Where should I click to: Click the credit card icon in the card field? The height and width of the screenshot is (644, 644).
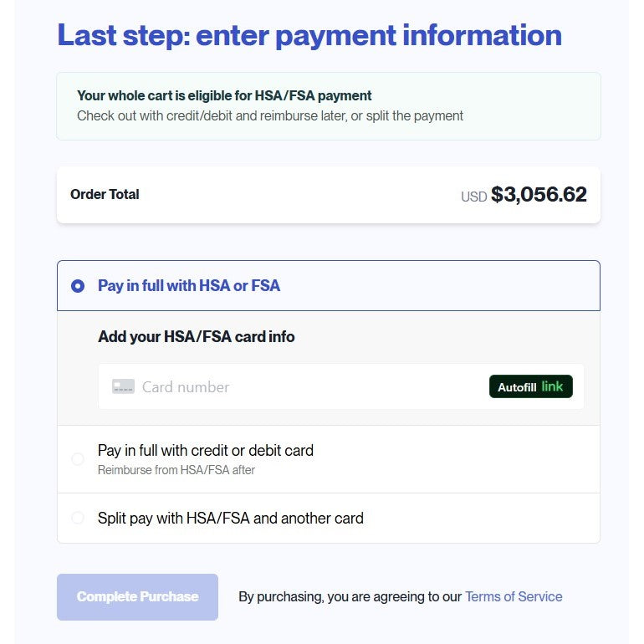click(x=123, y=387)
